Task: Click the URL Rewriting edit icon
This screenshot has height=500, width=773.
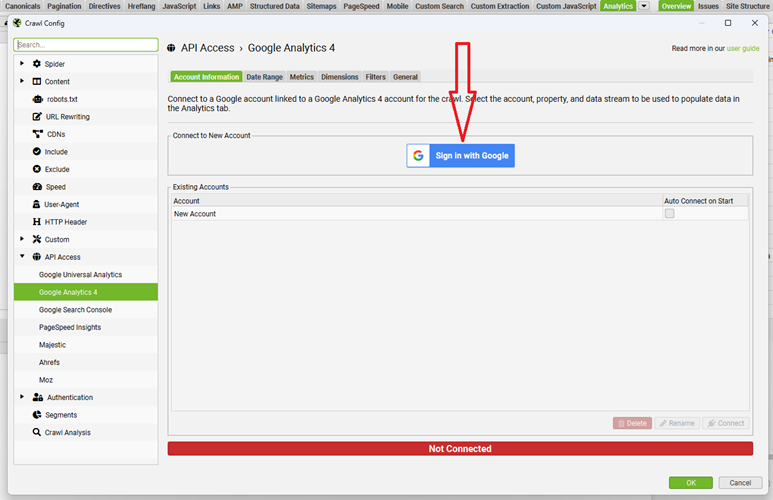Action: tap(37, 116)
